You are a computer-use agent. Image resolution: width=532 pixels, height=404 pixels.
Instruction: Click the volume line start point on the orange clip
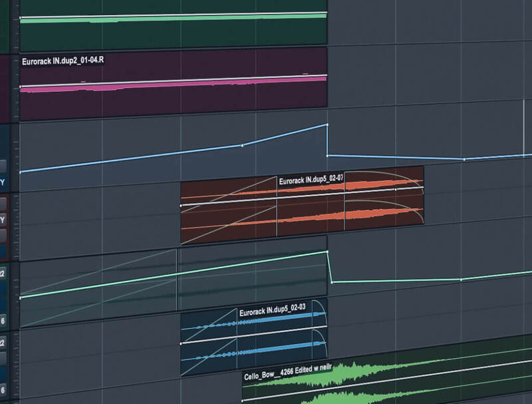(181, 206)
